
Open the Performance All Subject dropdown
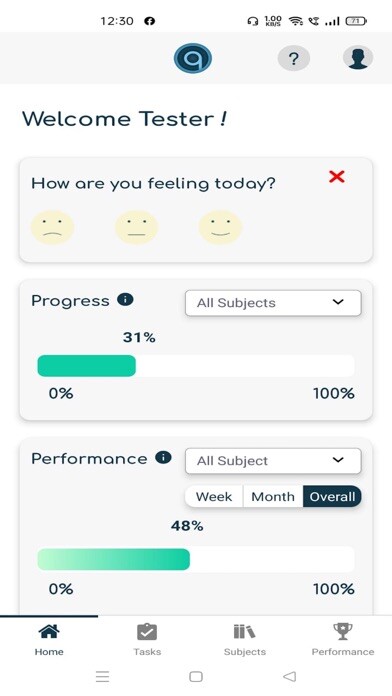point(273,461)
